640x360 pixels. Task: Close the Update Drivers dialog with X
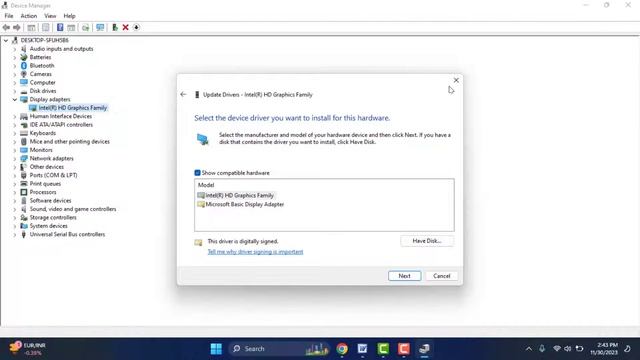pyautogui.click(x=456, y=80)
